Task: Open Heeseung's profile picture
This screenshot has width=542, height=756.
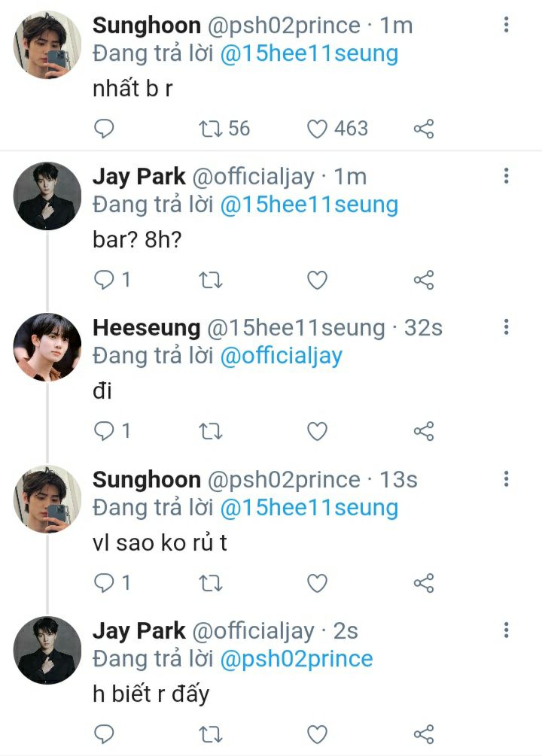Action: pos(47,346)
